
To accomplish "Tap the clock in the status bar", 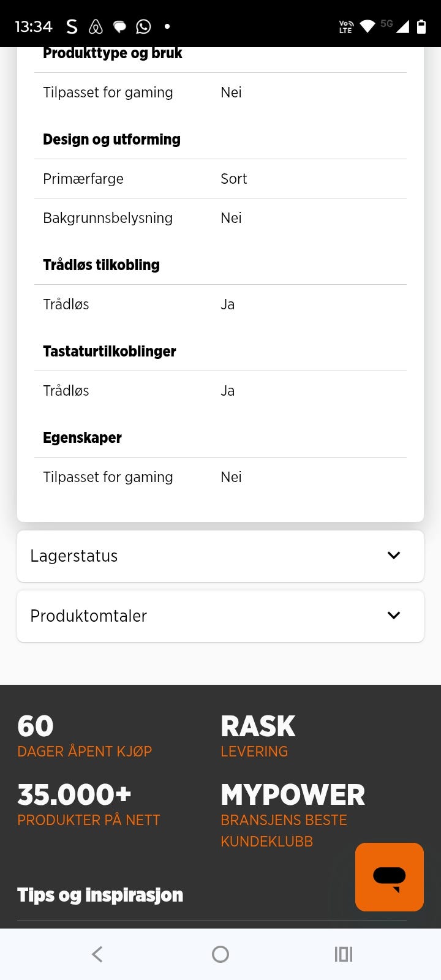I will [x=34, y=26].
